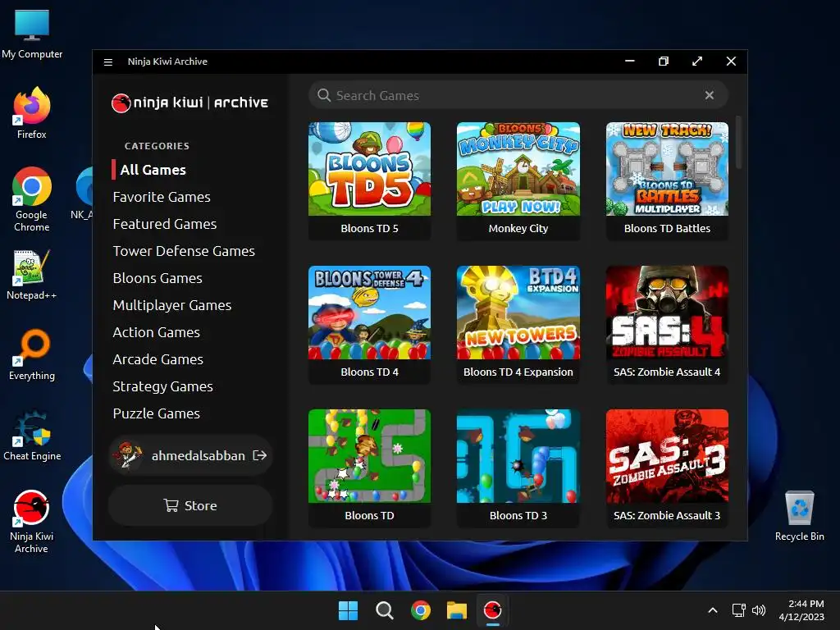Click the "Monkey City" title text

pos(518,228)
